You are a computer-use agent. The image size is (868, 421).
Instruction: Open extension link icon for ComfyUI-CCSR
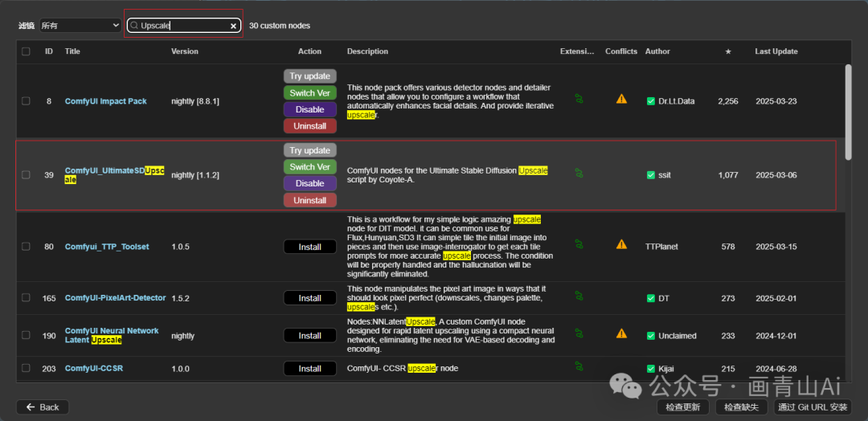[579, 366]
